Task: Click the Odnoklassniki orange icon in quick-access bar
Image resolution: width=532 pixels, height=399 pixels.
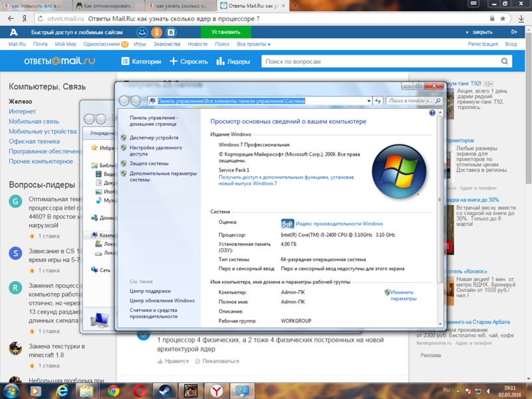Action: [156, 32]
